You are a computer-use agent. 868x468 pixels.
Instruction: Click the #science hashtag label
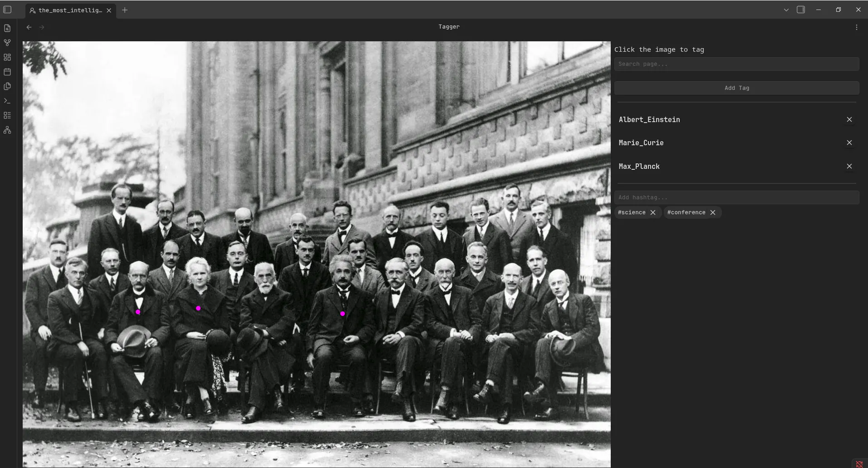pyautogui.click(x=632, y=212)
